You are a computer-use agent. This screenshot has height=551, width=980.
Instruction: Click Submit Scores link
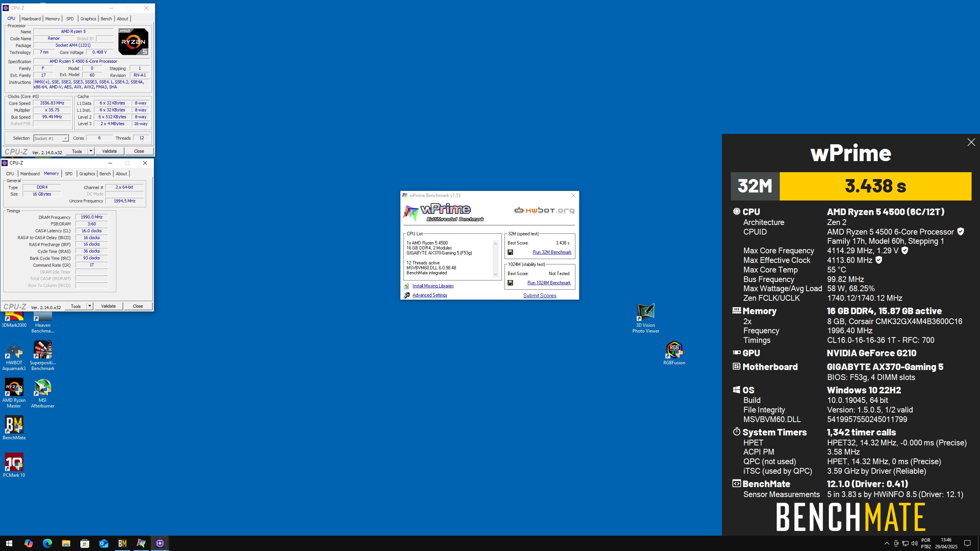[x=540, y=295]
